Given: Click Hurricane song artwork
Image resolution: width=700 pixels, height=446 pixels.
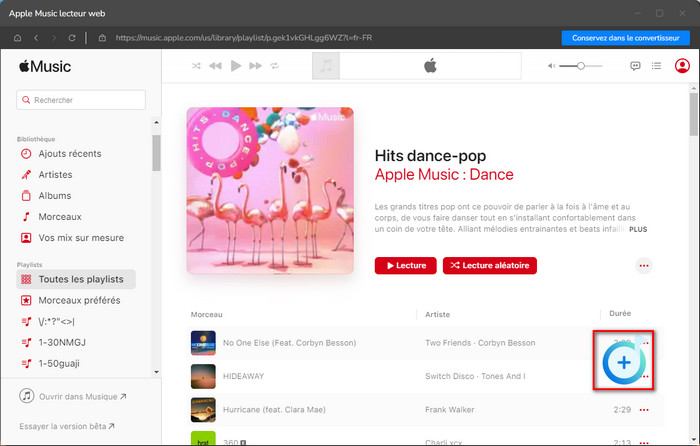Looking at the screenshot, I should [203, 410].
